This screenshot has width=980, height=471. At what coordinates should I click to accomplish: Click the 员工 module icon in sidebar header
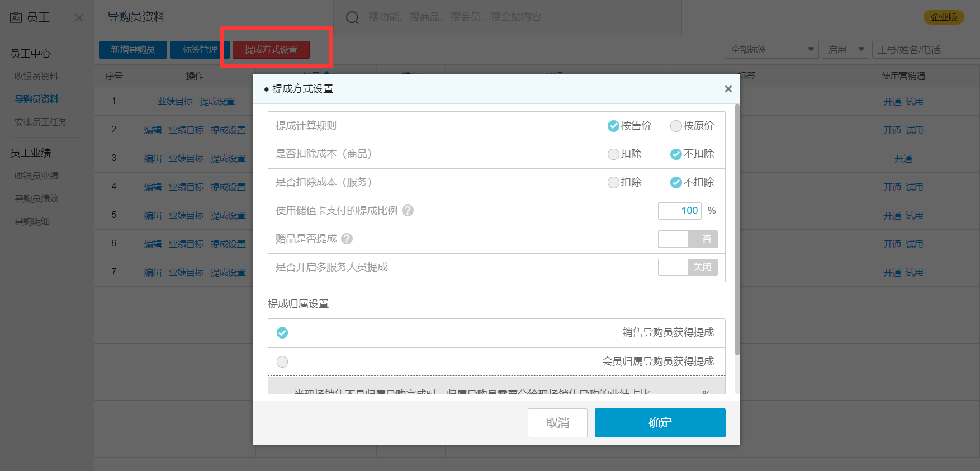click(16, 17)
